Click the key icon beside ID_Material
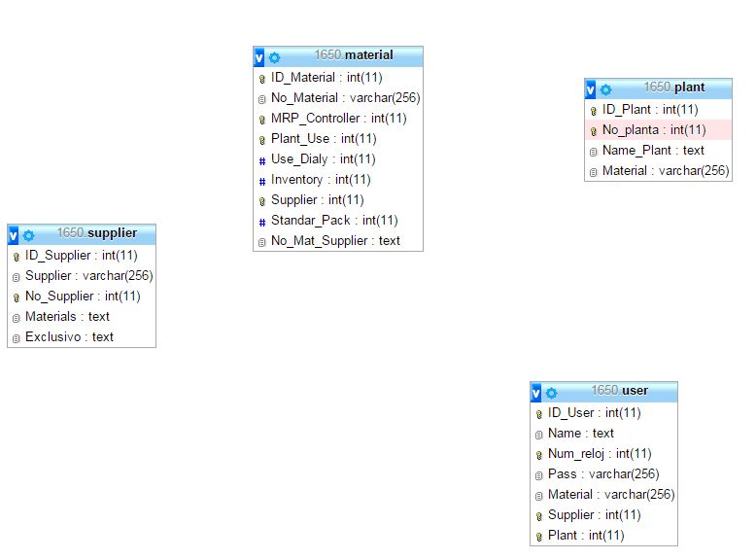756x559 pixels. (261, 79)
